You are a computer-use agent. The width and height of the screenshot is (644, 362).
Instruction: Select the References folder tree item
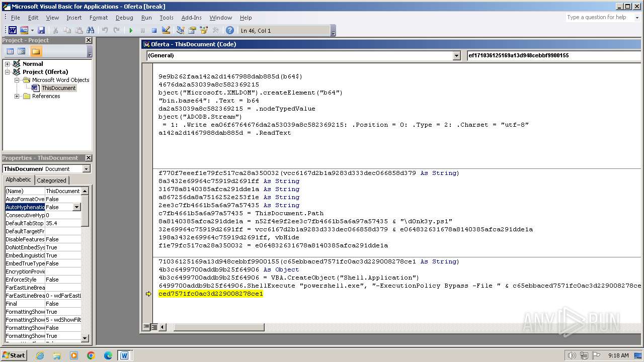tap(46, 96)
